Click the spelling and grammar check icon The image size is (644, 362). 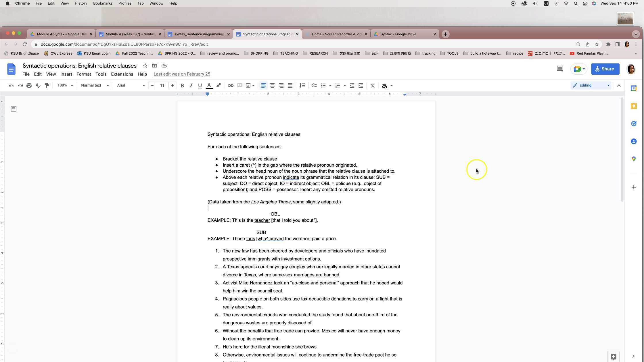(x=38, y=85)
